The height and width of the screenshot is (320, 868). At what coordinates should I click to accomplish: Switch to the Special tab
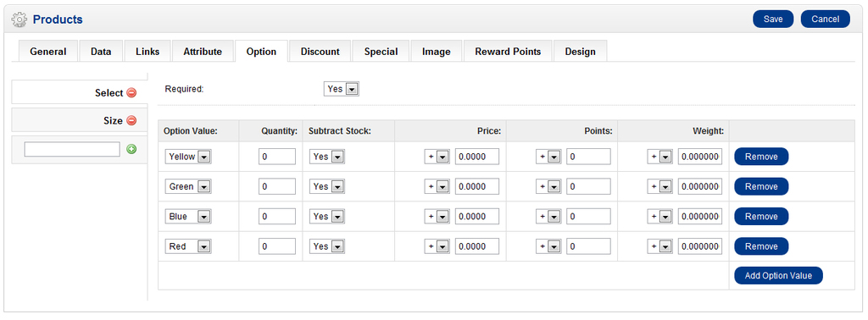[x=381, y=52]
